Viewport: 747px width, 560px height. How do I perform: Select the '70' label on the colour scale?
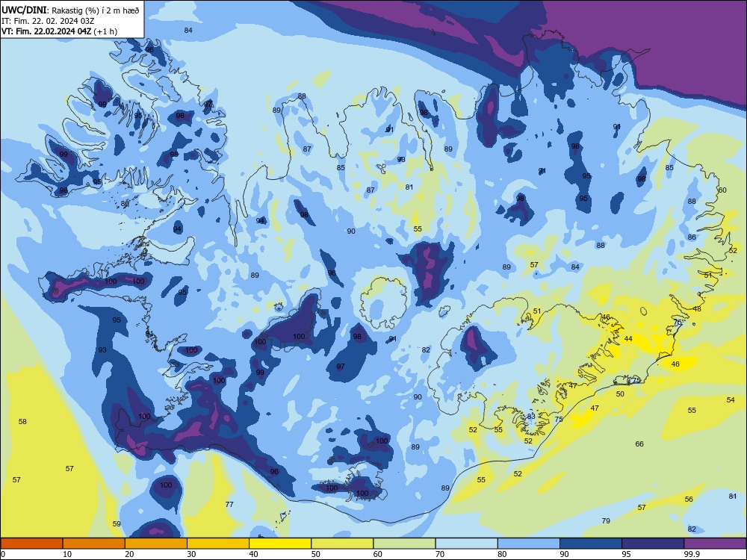[440, 554]
